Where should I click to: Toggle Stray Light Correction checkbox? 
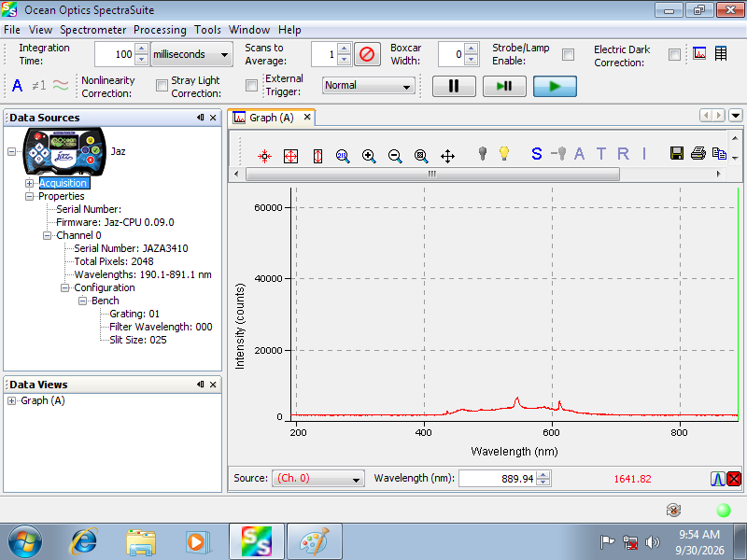251,85
